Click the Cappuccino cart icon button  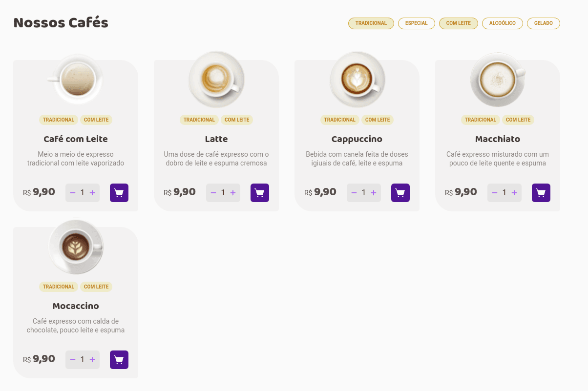coord(400,193)
